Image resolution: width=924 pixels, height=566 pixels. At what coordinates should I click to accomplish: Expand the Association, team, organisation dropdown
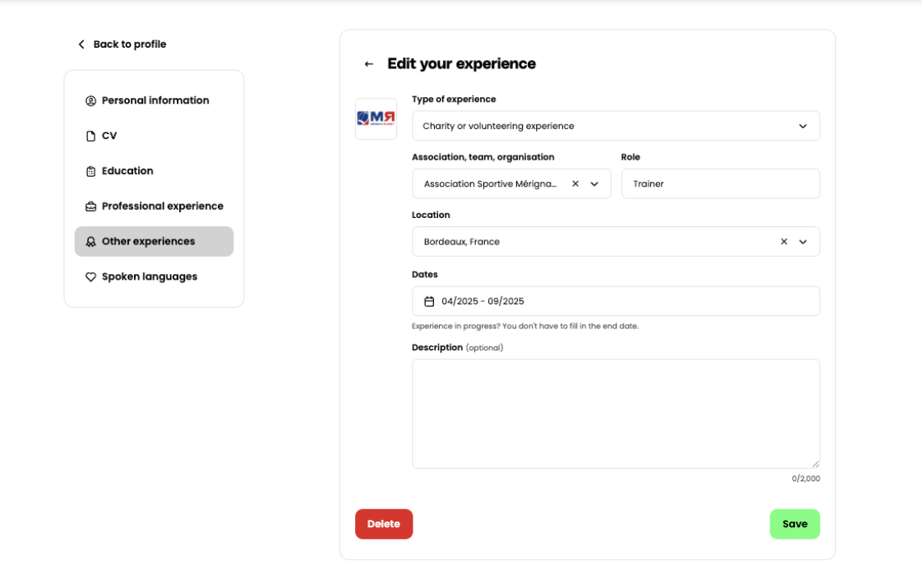594,184
